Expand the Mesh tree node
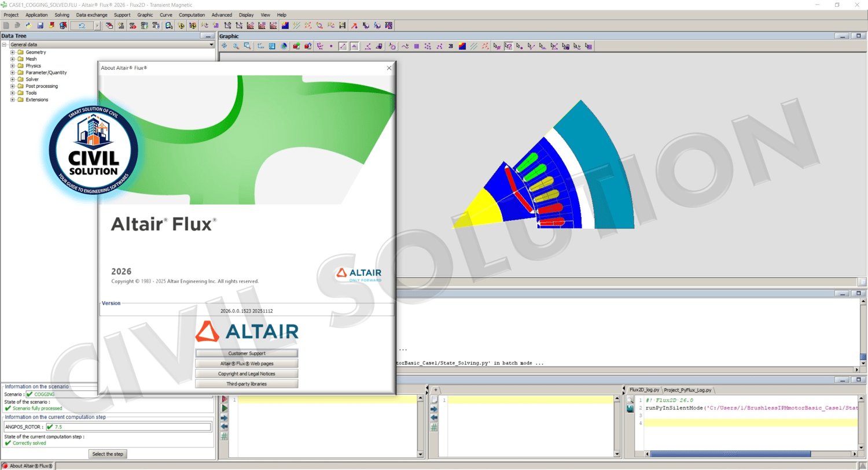The image size is (868, 470). (13, 59)
